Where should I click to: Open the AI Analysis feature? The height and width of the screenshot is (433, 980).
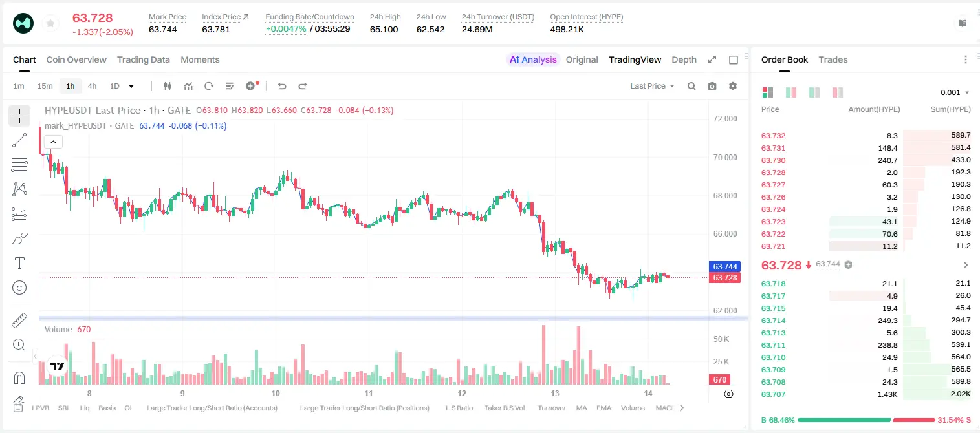coord(532,59)
